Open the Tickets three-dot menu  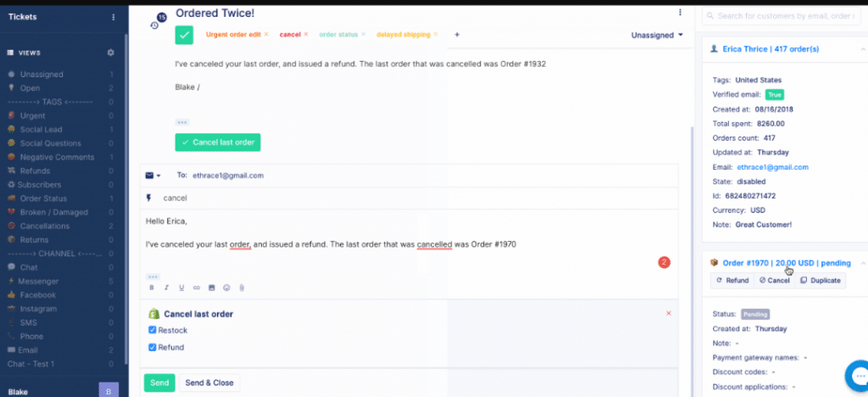114,17
